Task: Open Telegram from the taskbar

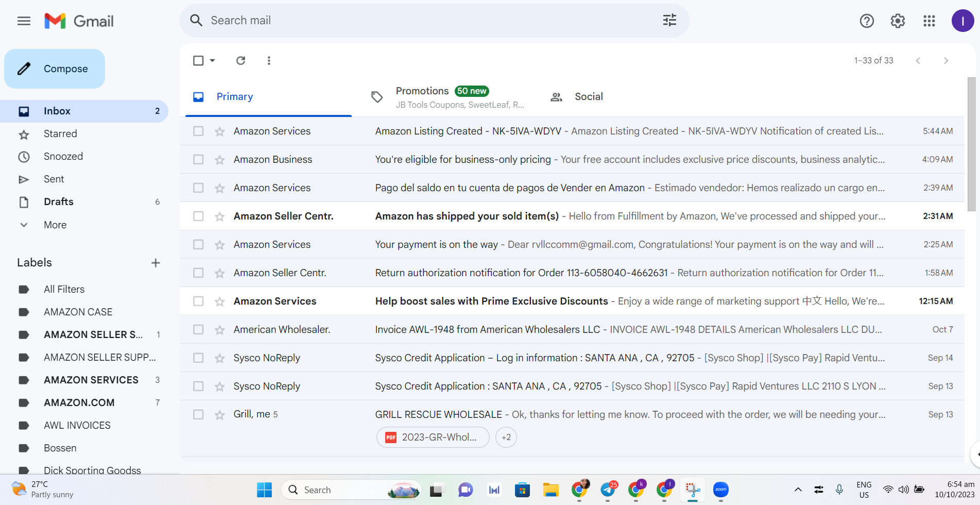Action: pos(608,490)
